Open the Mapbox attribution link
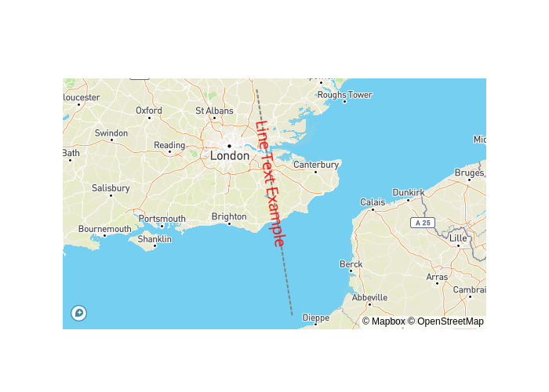The width and height of the screenshot is (549, 392). click(x=384, y=321)
